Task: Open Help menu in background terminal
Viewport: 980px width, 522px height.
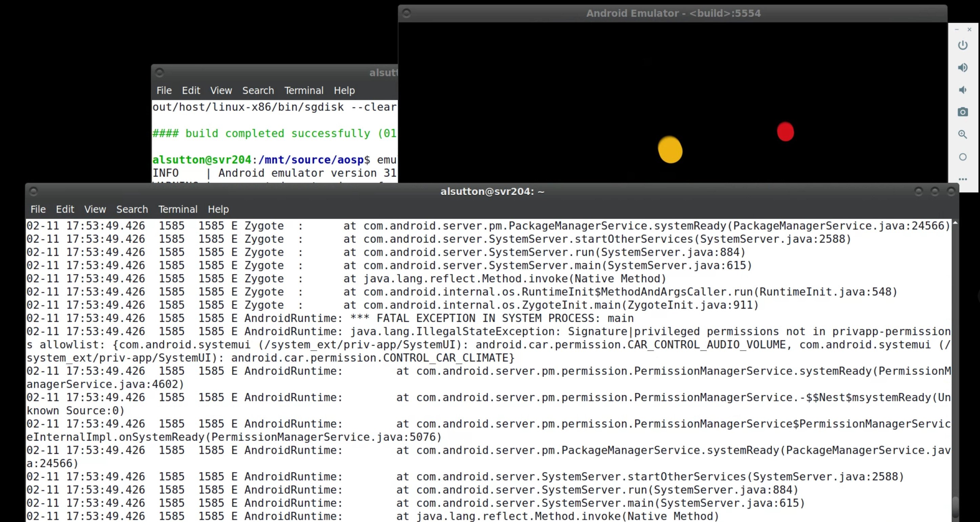Action: coord(344,90)
